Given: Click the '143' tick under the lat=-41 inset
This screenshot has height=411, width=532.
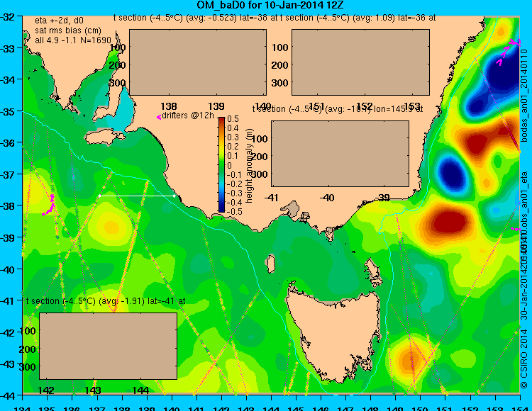Looking at the screenshot, I should [93, 390].
